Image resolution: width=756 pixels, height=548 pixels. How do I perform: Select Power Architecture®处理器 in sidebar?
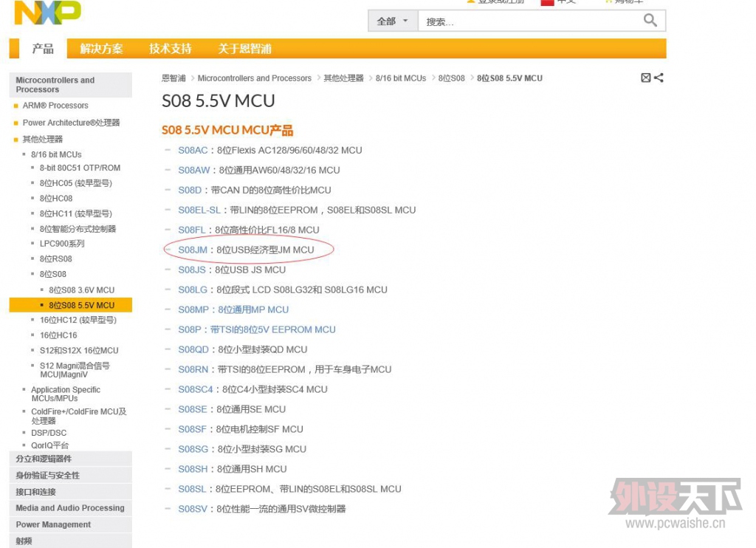coord(71,123)
